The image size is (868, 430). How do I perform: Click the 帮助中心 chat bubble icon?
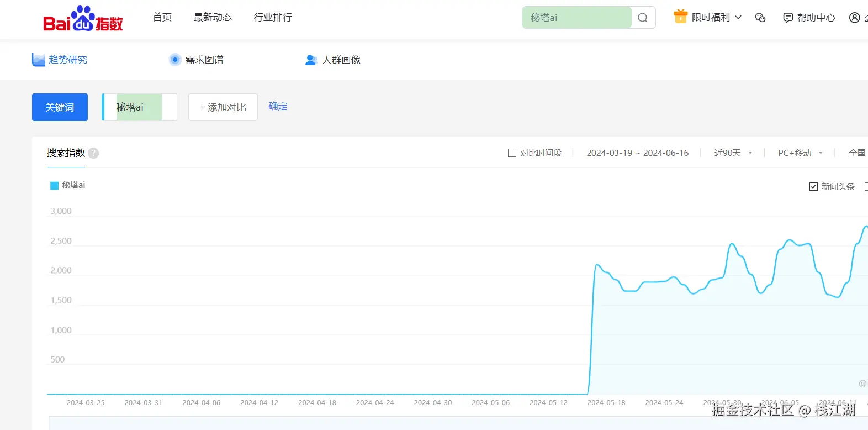pos(788,18)
